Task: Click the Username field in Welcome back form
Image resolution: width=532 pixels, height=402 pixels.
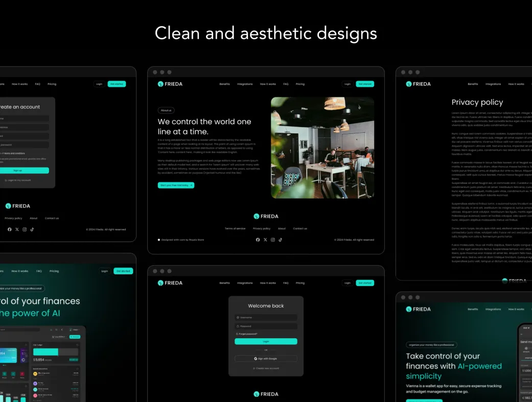Action: [x=266, y=317]
